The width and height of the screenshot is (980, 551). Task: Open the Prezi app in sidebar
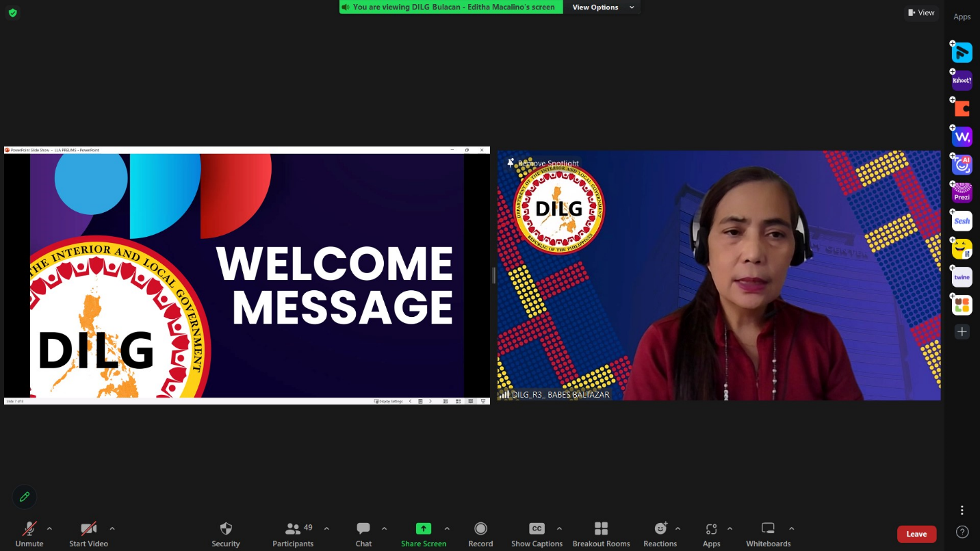(962, 193)
